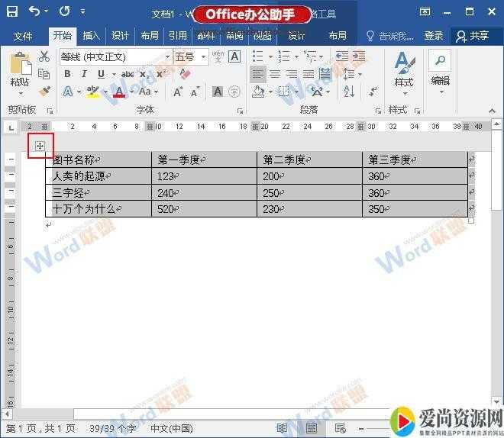Toggle Character Shading A button
The image size is (504, 438).
click(218, 92)
